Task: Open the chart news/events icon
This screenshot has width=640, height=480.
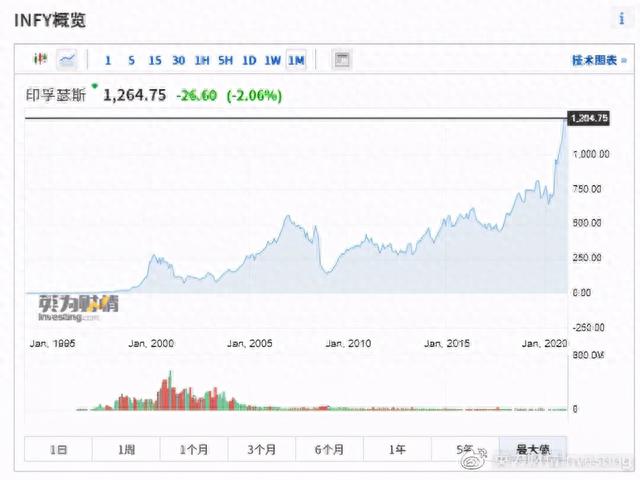Action: tap(342, 60)
